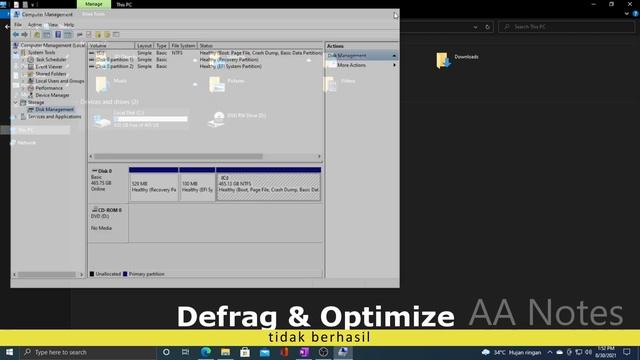Click the Primary partition legend swatch
The height and width of the screenshot is (360, 640).
(x=125, y=274)
